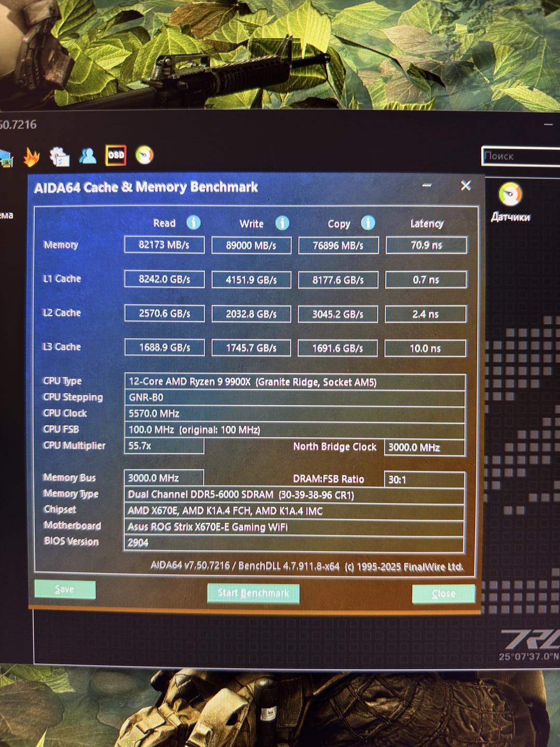The width and height of the screenshot is (560, 747).
Task: Click Start Benchmark button
Action: tap(253, 593)
